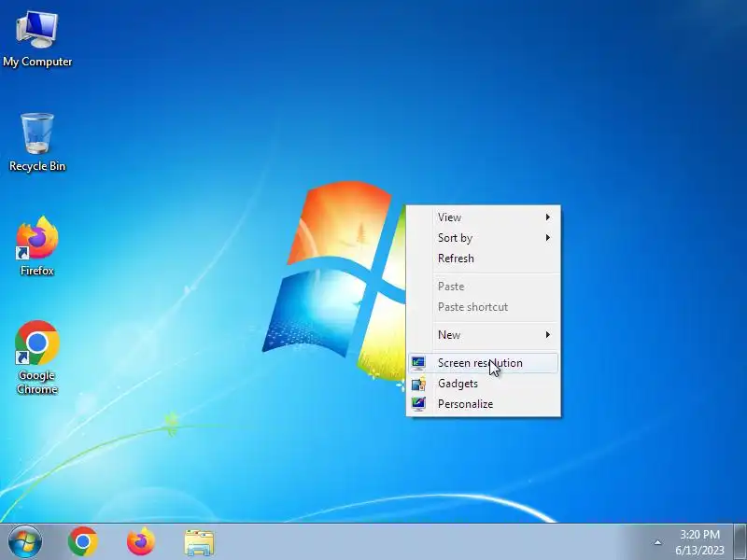The height and width of the screenshot is (560, 747).
Task: Click the greyed Paste shortcut entry
Action: click(483, 307)
